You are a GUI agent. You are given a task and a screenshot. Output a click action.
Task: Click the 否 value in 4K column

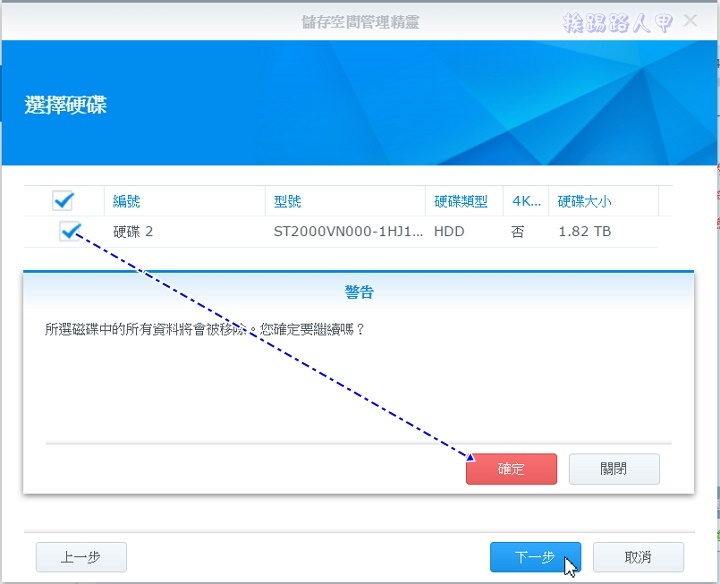pos(518,231)
